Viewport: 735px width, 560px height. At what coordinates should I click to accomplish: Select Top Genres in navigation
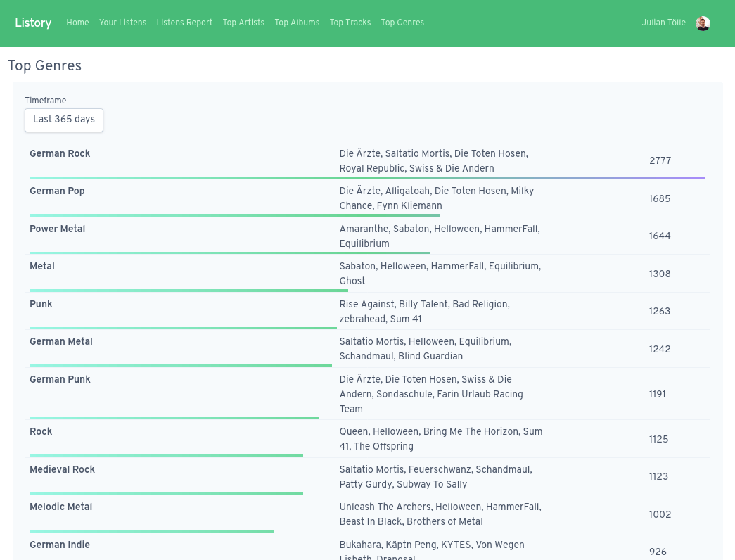coord(402,23)
